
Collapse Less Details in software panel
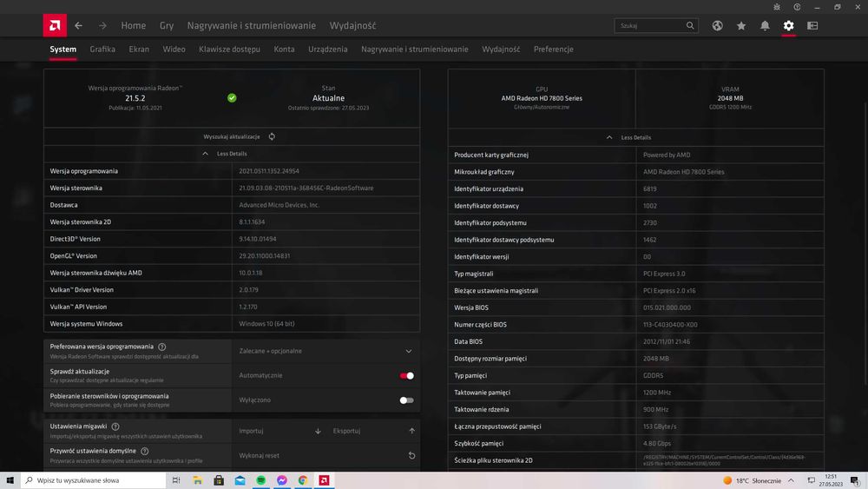pyautogui.click(x=226, y=154)
